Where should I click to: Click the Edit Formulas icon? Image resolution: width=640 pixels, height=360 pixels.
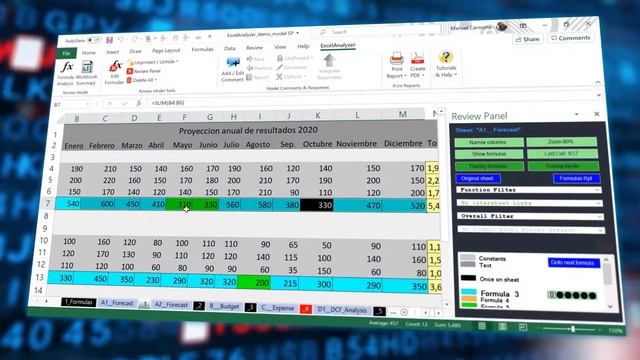(x=115, y=67)
